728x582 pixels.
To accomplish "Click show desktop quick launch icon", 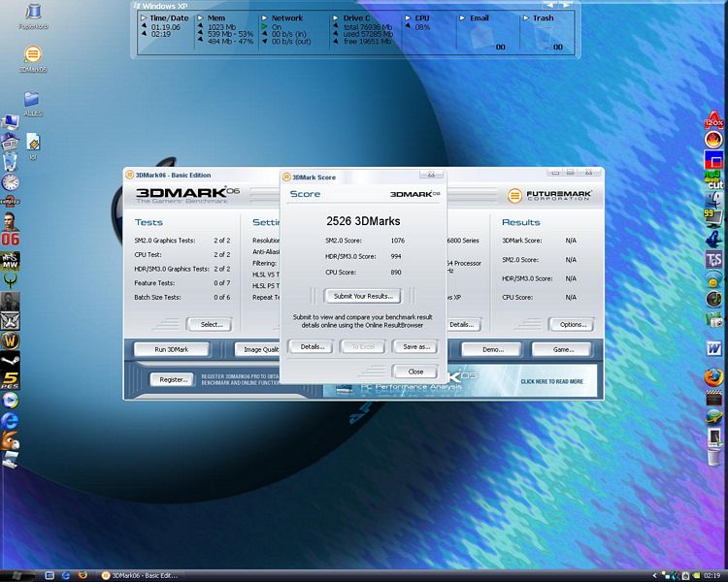I will click(x=50, y=575).
